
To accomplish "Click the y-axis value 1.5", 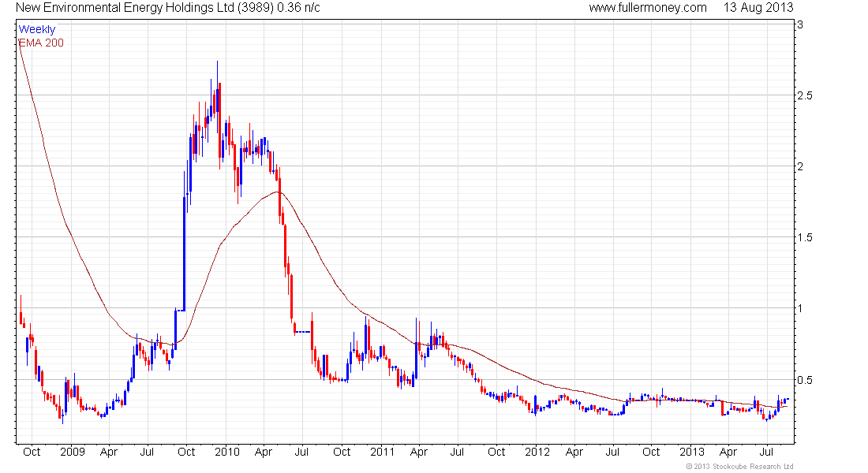I will click(x=805, y=237).
